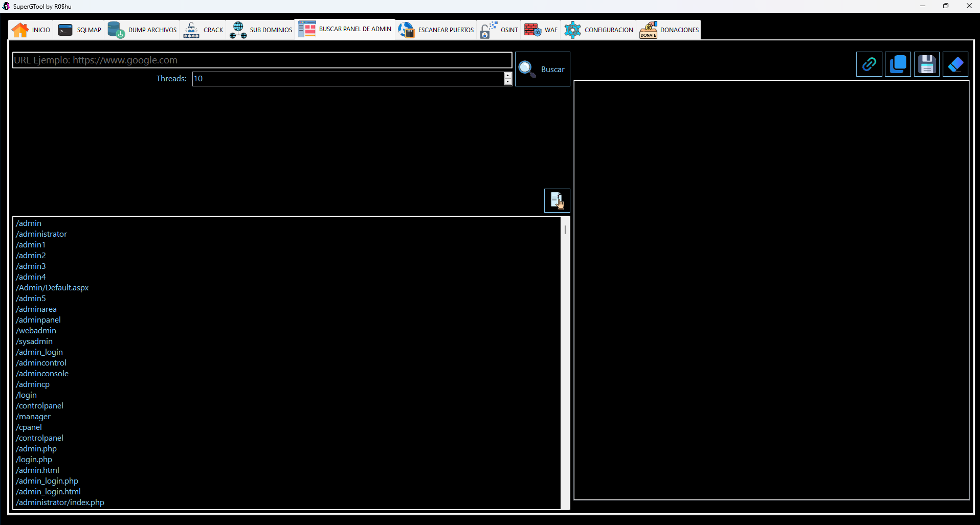Select the /admin4 entry
980x525 pixels.
(x=31, y=277)
